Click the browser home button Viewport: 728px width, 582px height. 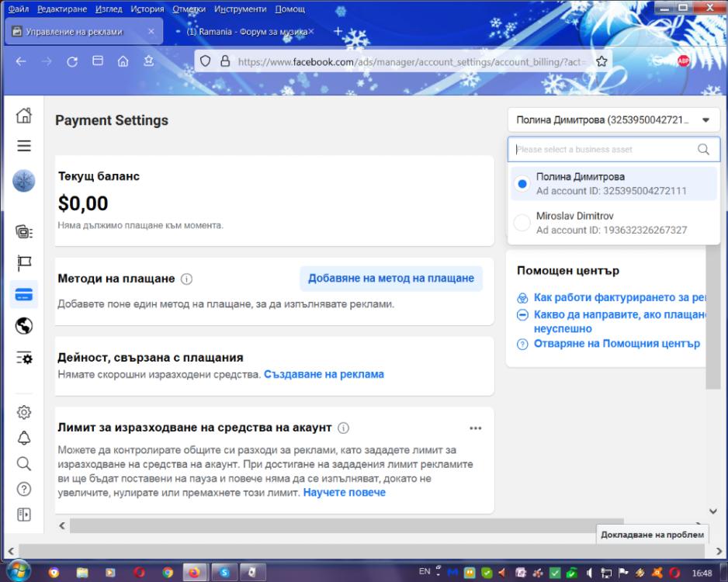click(x=123, y=61)
